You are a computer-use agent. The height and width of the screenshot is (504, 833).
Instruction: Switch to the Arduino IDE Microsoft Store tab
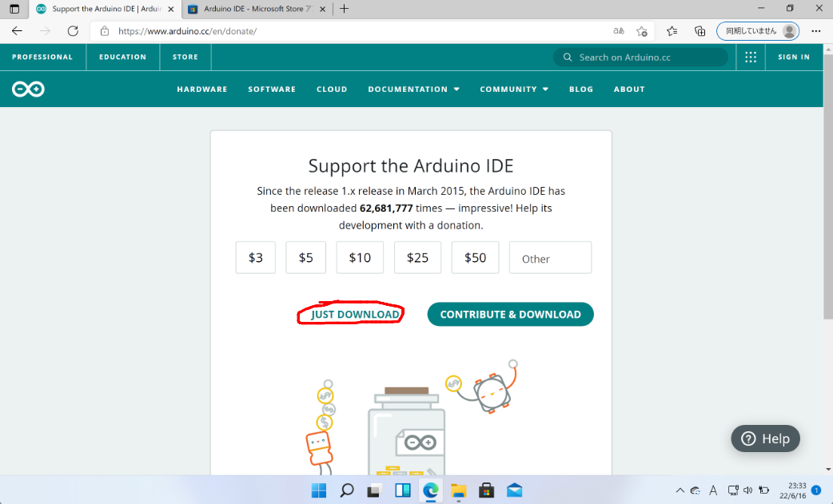point(257,9)
